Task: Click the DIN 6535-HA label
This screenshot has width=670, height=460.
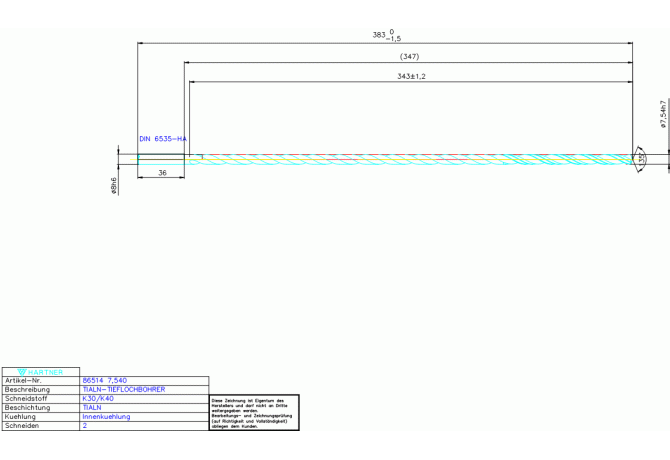Action: point(163,139)
